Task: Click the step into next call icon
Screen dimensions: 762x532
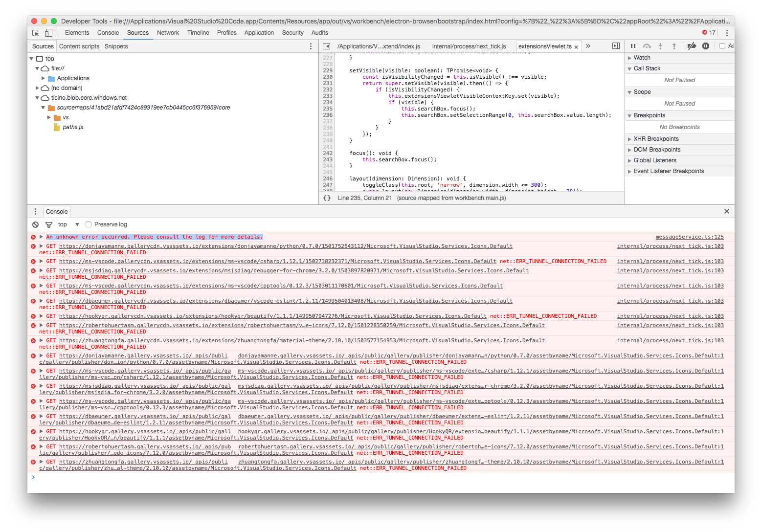Action: [x=660, y=45]
